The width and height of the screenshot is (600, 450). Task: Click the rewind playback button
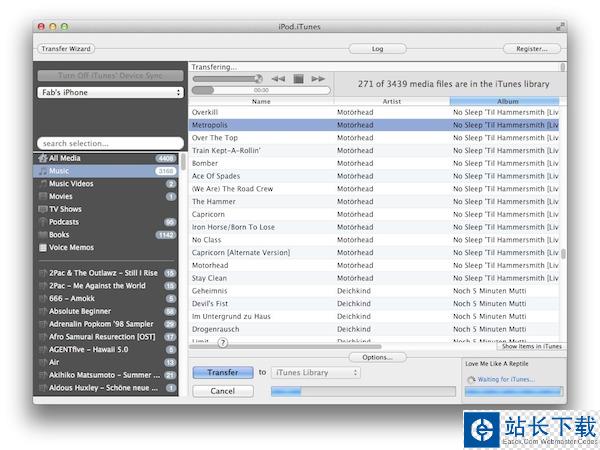tap(279, 78)
